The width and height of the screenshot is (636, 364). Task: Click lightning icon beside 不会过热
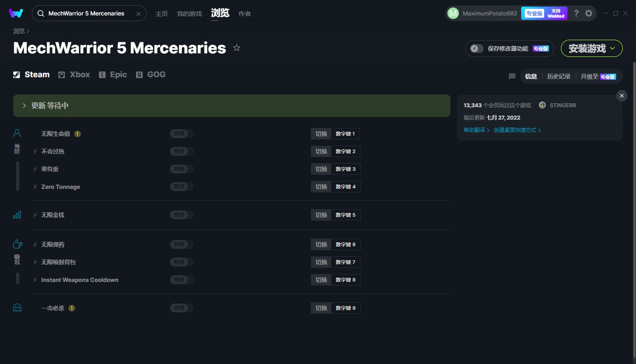pyautogui.click(x=35, y=151)
